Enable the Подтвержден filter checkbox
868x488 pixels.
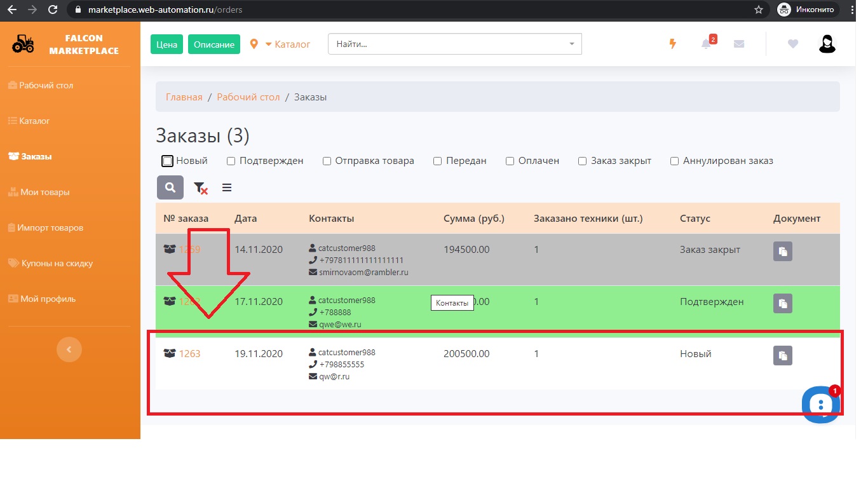pos(231,161)
